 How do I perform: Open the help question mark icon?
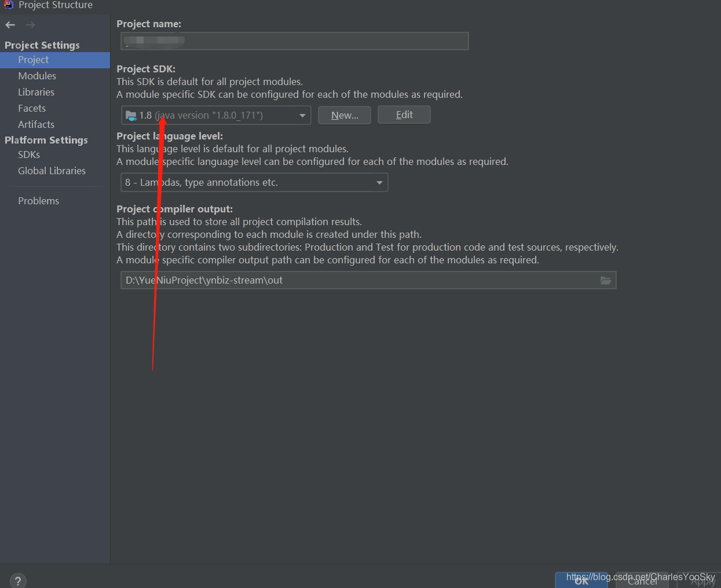(x=17, y=580)
